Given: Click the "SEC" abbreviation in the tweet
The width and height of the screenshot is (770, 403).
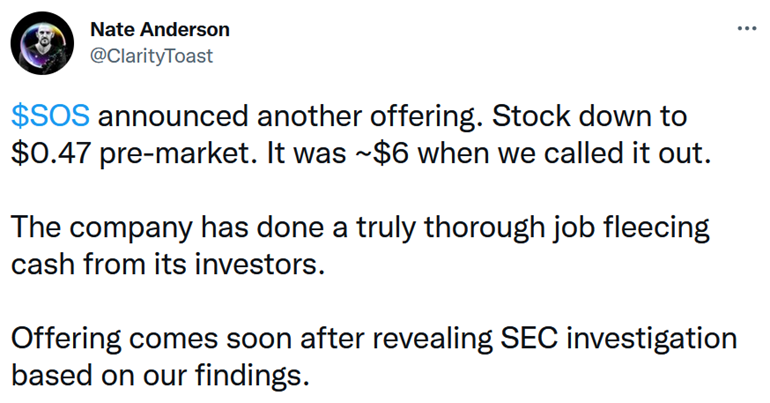Looking at the screenshot, I should (529, 338).
